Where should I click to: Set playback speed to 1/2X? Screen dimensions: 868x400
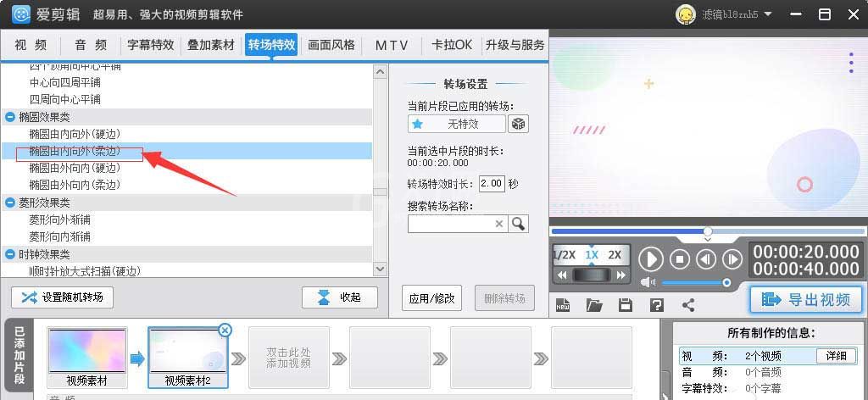[x=565, y=255]
